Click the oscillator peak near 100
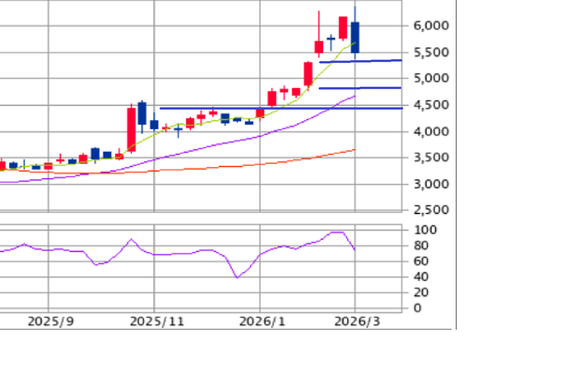This screenshot has width=588, height=380. 337,232
